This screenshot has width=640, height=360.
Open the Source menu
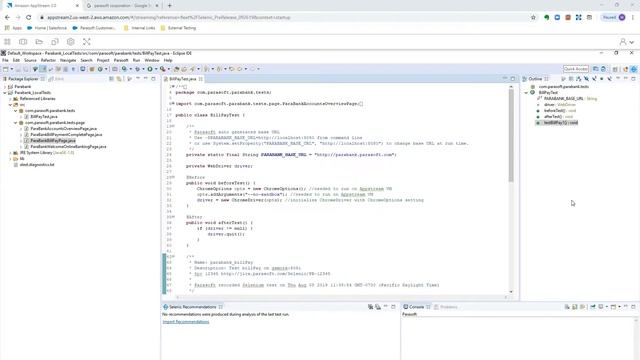coord(30,60)
